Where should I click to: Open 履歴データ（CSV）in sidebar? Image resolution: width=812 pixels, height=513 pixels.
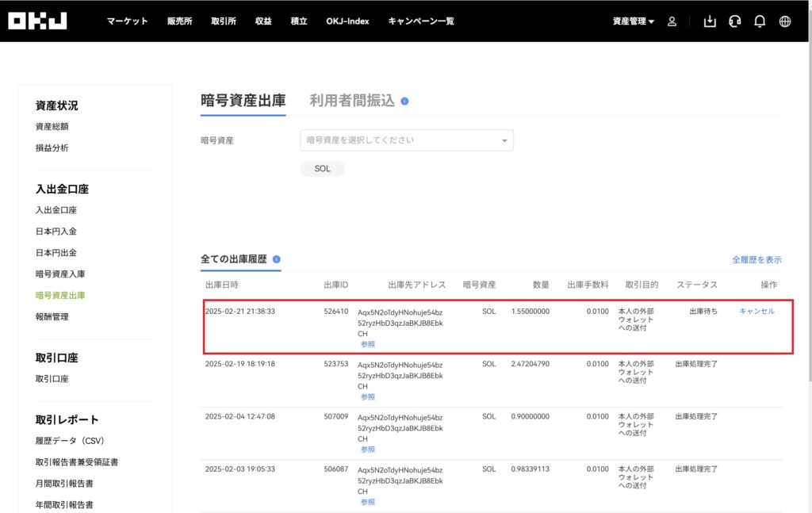(x=70, y=441)
